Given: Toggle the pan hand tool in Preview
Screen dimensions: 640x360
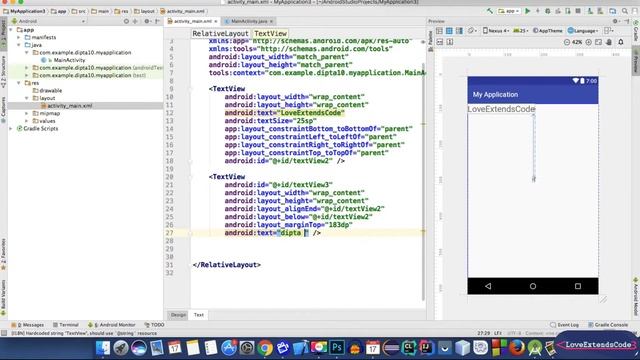Looking at the screenshot, I should tap(609, 42).
